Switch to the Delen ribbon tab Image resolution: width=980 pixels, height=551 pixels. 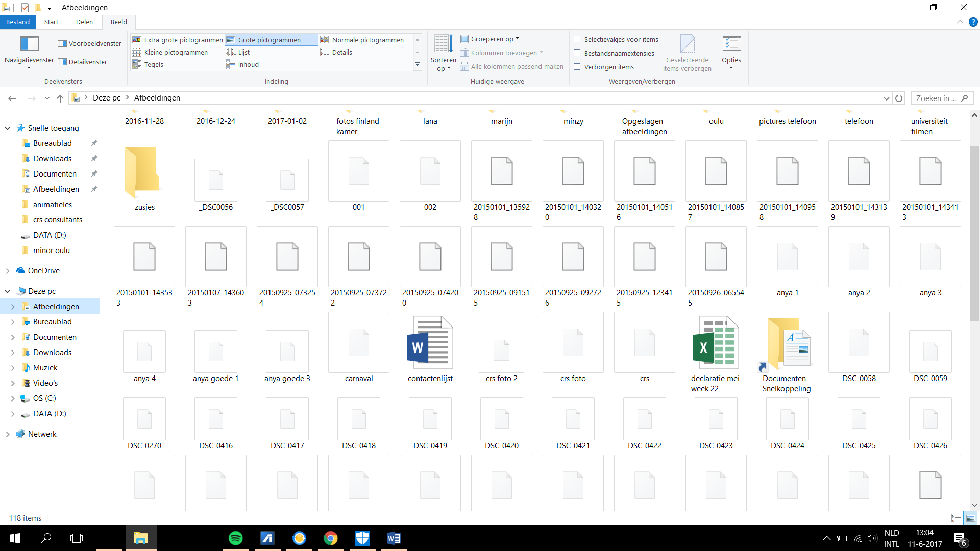(x=84, y=22)
